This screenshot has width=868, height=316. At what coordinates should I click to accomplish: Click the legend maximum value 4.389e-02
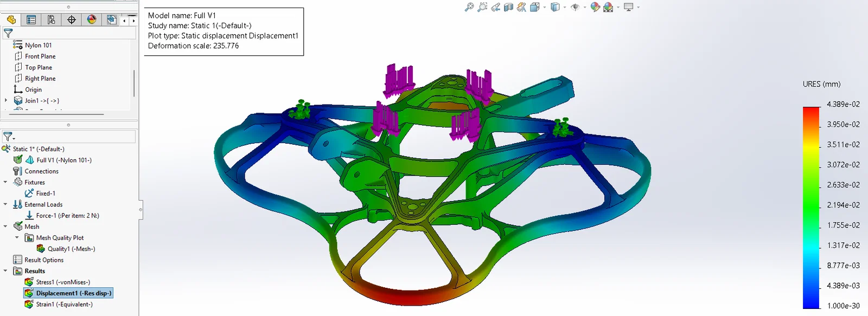point(843,104)
